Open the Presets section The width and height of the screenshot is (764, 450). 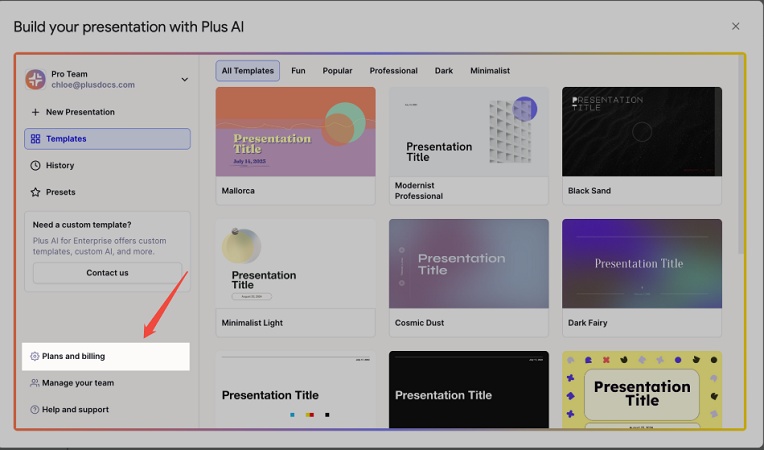pos(107,192)
